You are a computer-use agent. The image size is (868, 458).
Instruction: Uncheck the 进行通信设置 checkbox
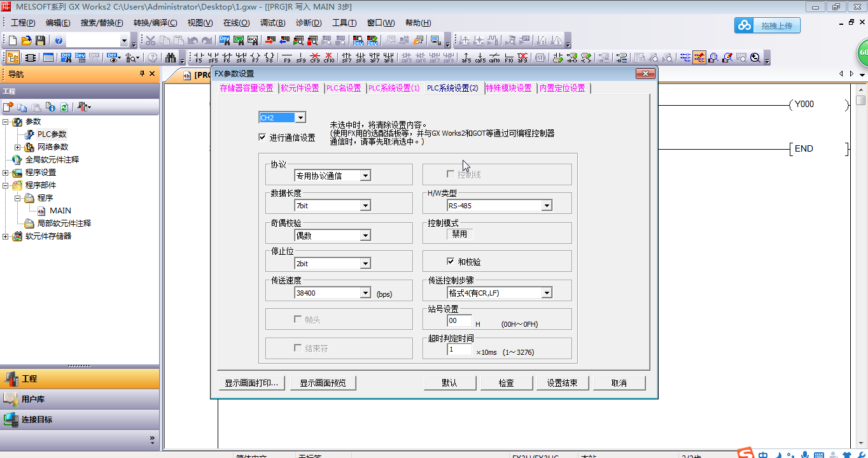pos(262,137)
